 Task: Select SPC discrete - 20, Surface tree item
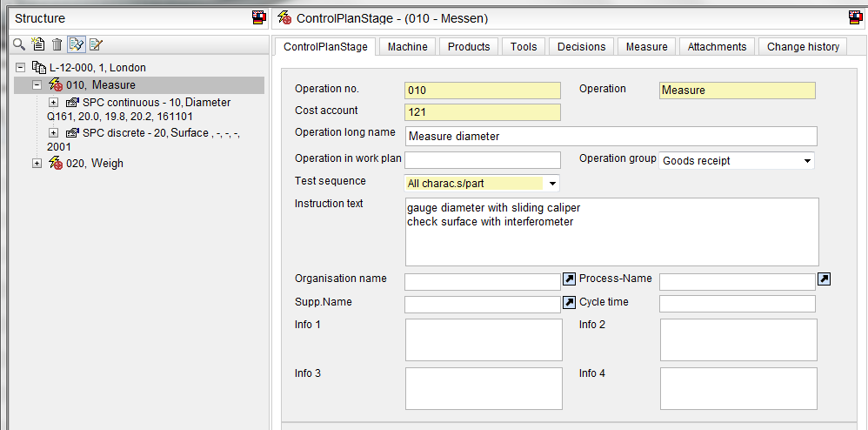pos(144,133)
